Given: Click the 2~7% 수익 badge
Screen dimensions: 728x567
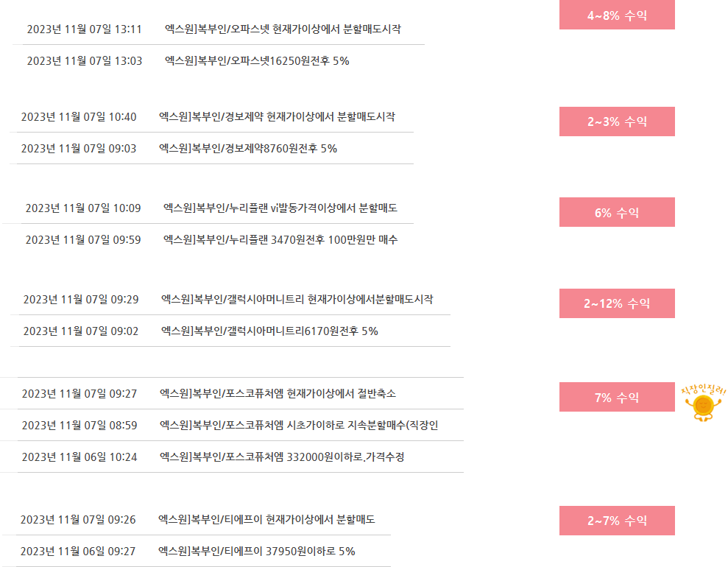Looking at the screenshot, I should (617, 521).
